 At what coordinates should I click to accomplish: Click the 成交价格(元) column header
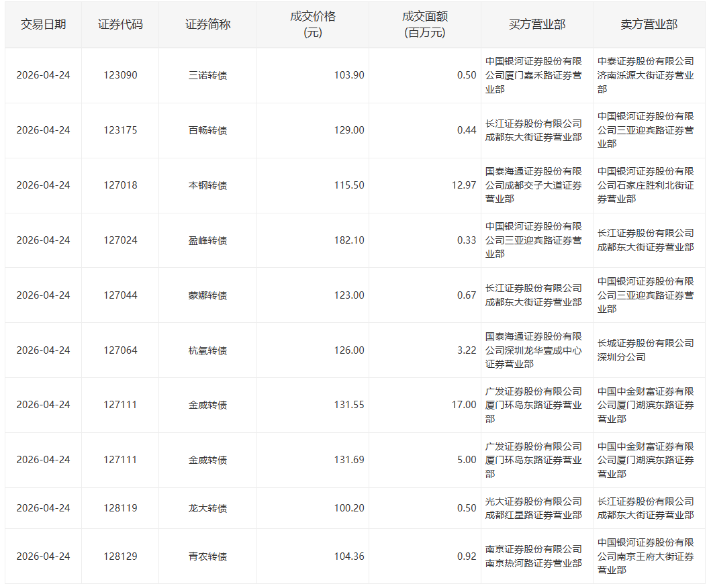pos(312,24)
